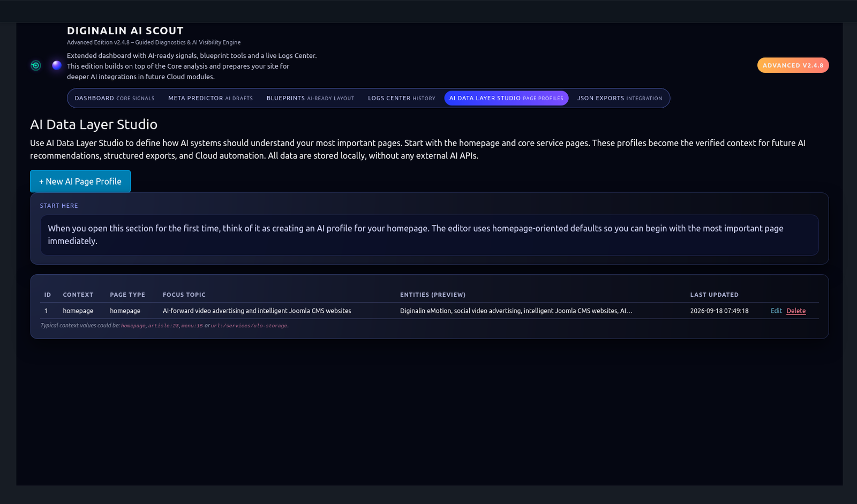
Task: Click the menu:15 example code
Action: (x=192, y=326)
